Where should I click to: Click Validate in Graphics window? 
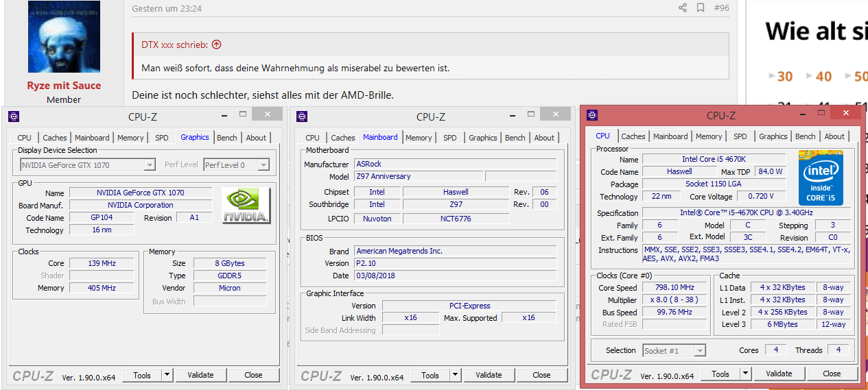[200, 375]
